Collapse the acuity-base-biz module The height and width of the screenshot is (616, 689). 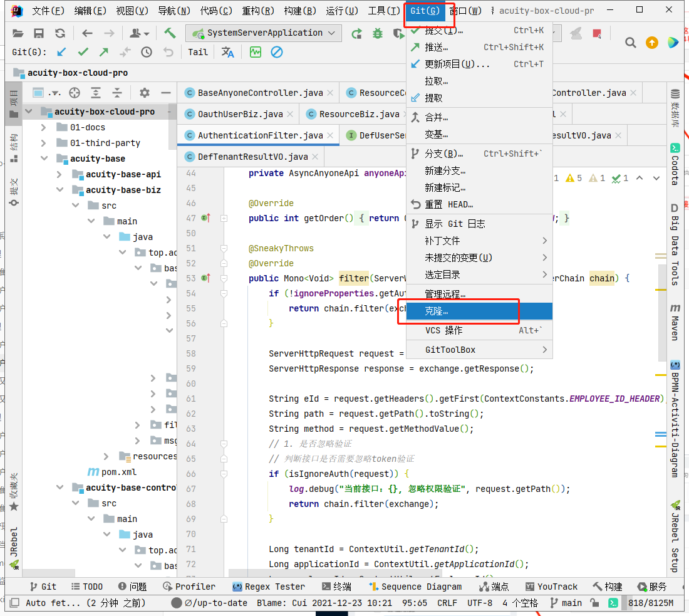tap(60, 190)
